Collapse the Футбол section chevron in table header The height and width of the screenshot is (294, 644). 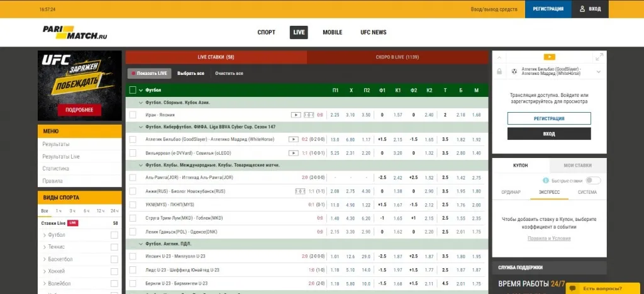(x=141, y=90)
